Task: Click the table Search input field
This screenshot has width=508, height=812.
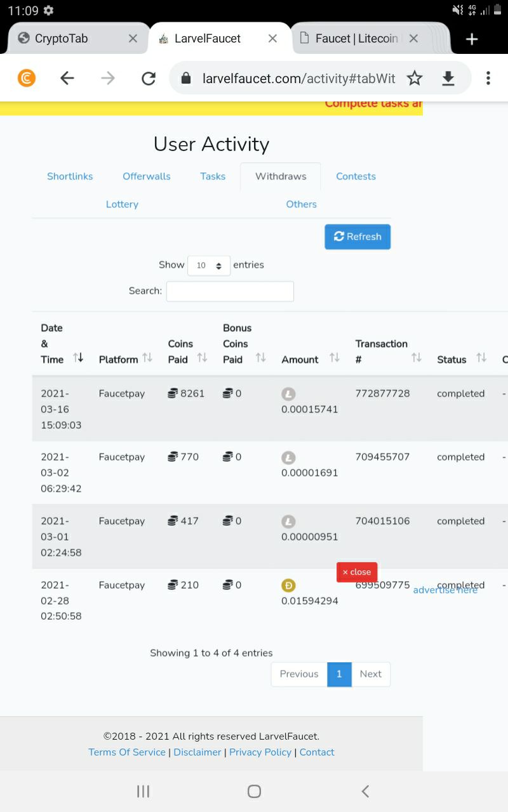Action: (230, 291)
